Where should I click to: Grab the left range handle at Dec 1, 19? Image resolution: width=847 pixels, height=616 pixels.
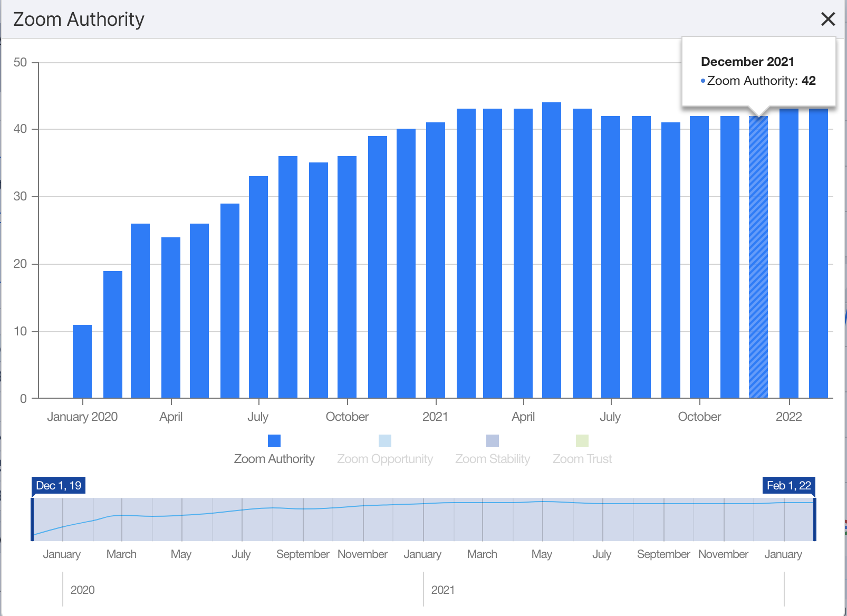coord(33,519)
